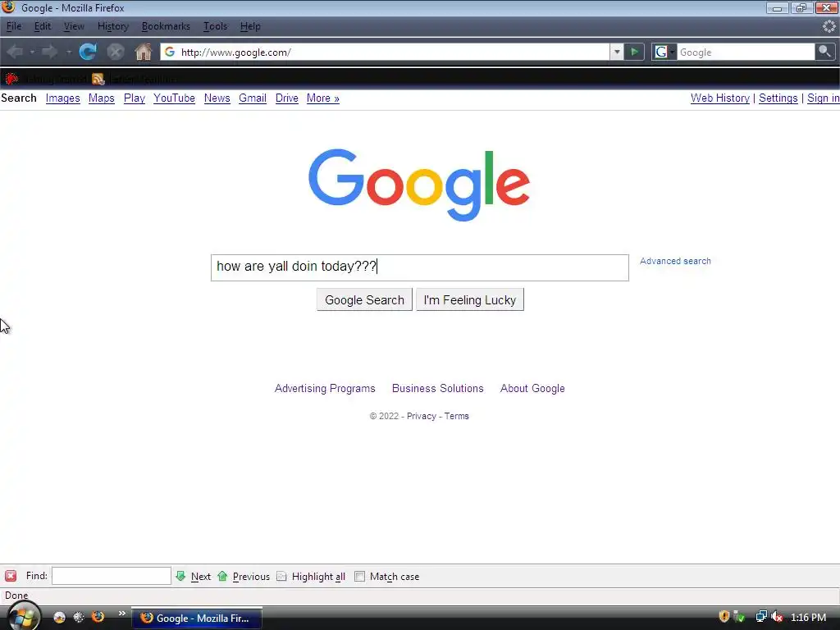Select the Google - Mozilla Firefox taskbar button
The image size is (840, 630).
pos(197,619)
